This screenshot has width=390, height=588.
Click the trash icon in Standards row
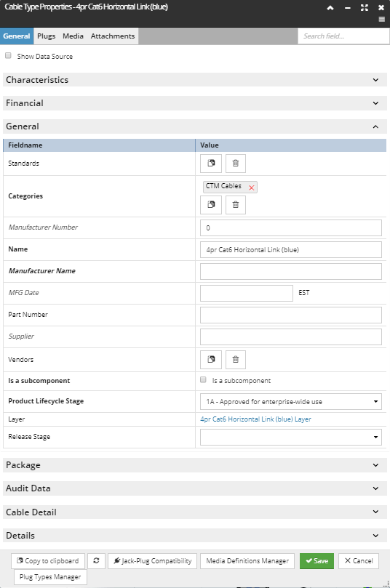[235, 163]
